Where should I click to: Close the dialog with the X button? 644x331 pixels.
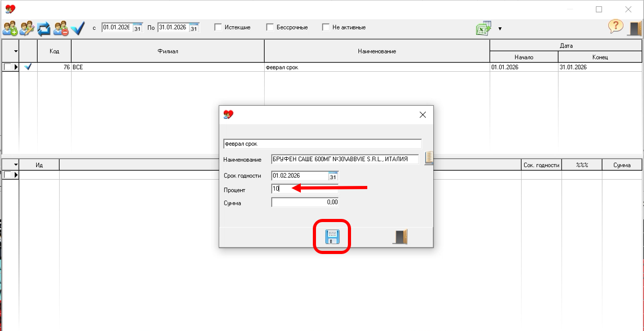tap(423, 115)
